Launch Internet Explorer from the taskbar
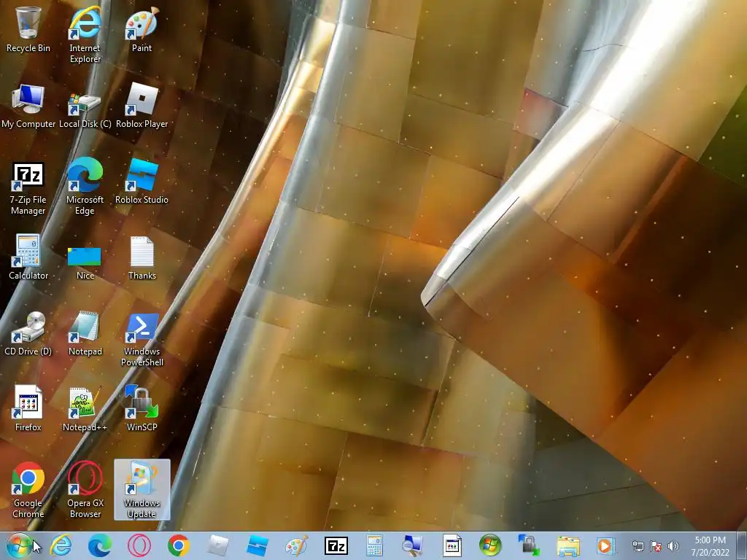This screenshot has width=747, height=560. click(61, 545)
